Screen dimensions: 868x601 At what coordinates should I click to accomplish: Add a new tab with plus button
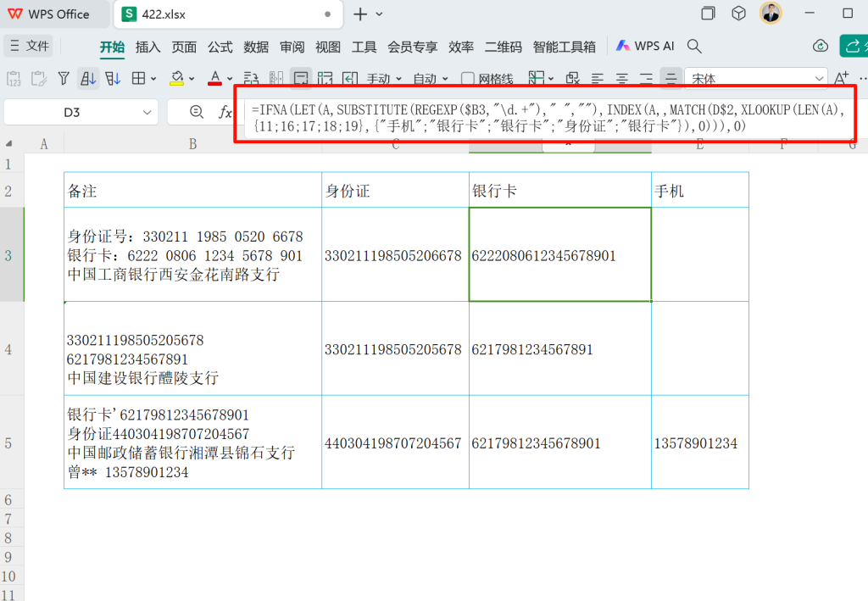coord(360,14)
